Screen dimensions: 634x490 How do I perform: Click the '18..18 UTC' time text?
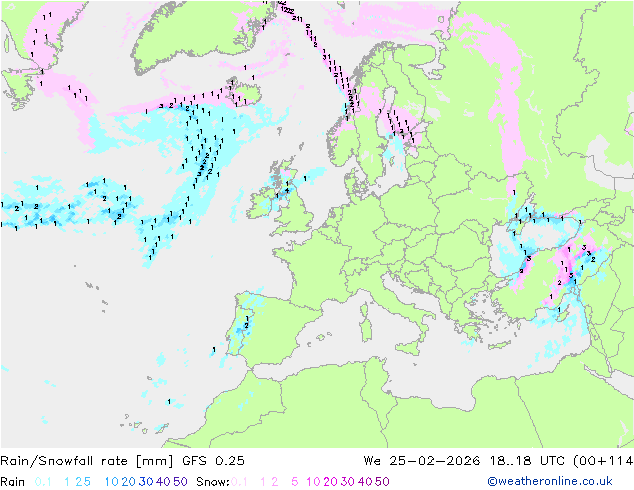coord(527,461)
